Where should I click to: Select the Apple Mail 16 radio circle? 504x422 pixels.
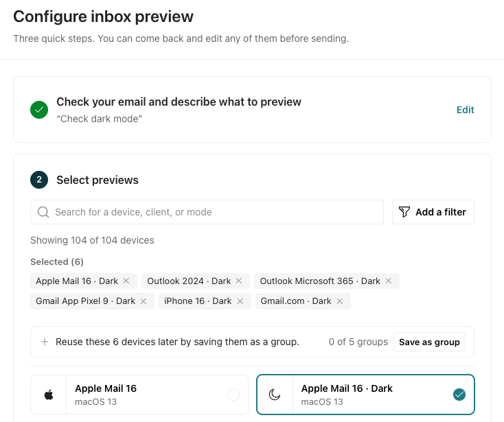click(x=233, y=395)
